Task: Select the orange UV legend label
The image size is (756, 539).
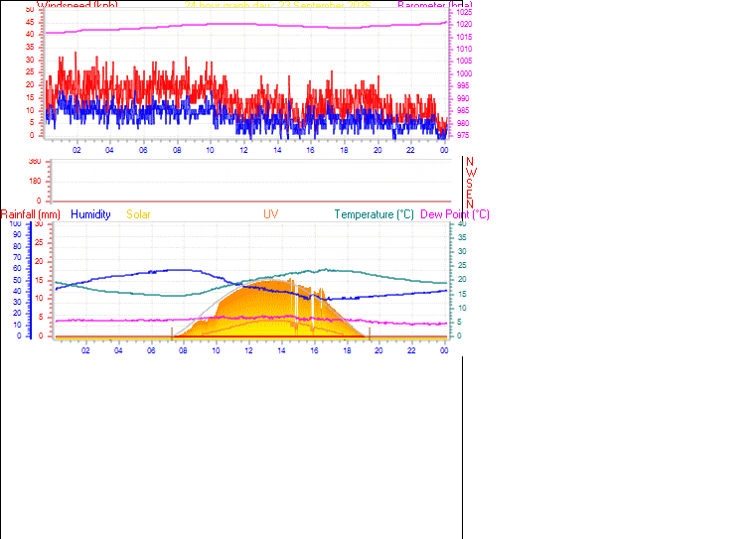Action: [271, 214]
